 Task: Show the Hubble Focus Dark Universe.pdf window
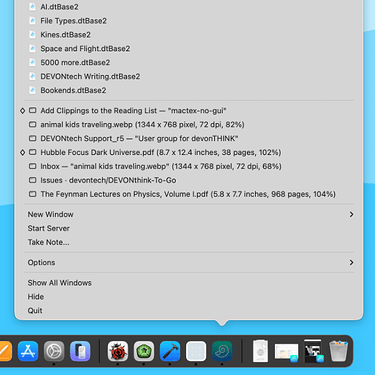(189, 152)
